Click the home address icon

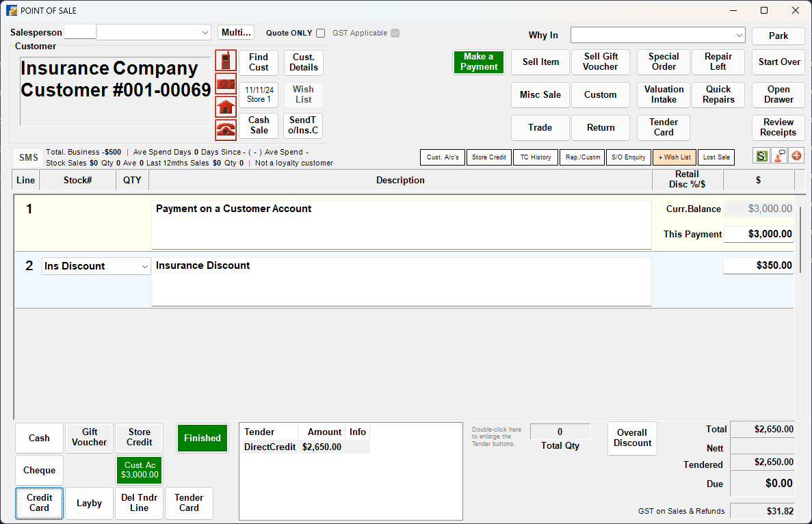click(x=226, y=107)
